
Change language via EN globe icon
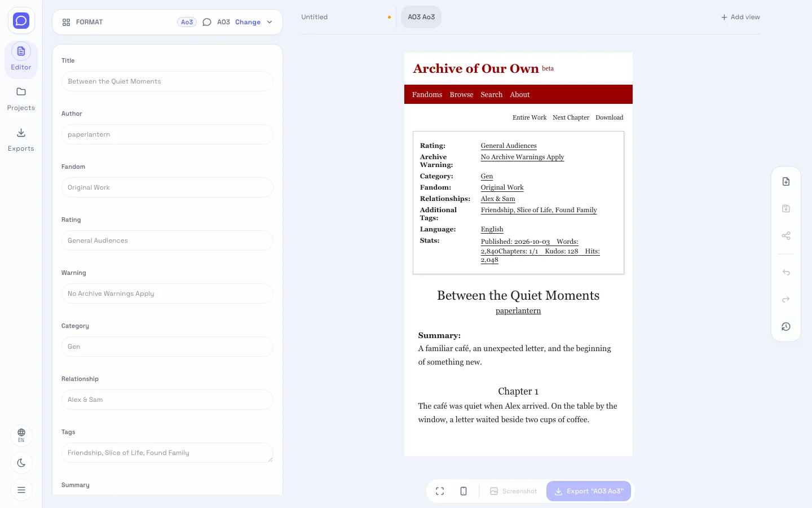pyautogui.click(x=21, y=435)
